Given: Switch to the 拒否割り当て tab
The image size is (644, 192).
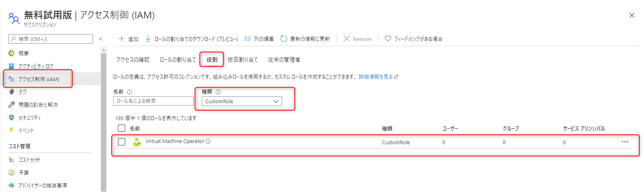Looking at the screenshot, I should tap(243, 60).
